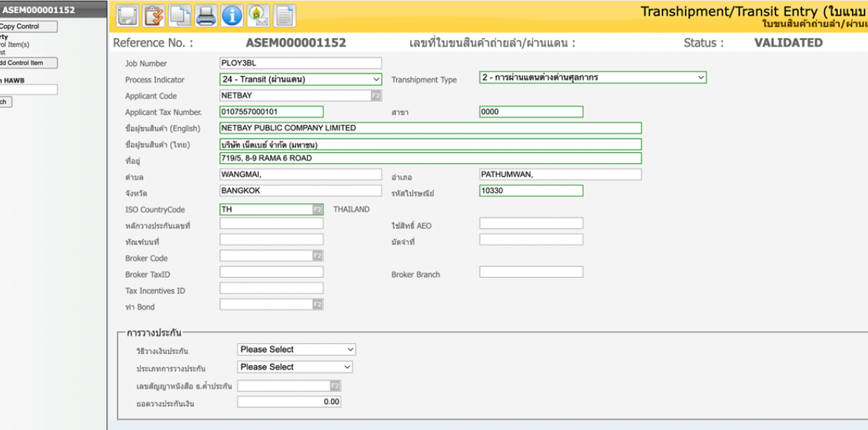This screenshot has width=868, height=430.
Task: Click the text document page icon
Action: (284, 15)
